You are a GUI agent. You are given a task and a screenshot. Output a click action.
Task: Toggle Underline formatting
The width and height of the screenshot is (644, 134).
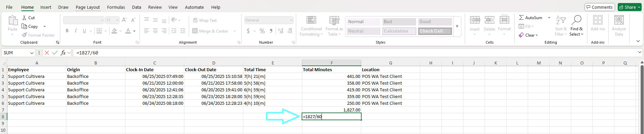click(x=84, y=31)
